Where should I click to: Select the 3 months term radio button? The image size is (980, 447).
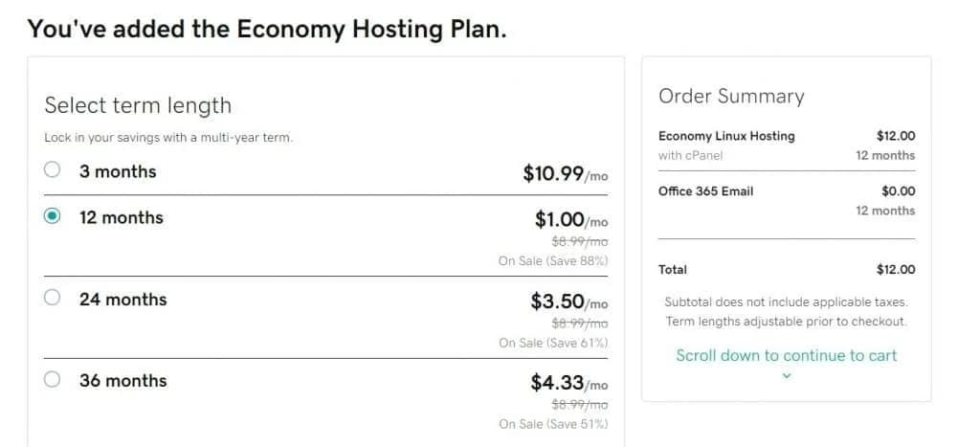coord(53,170)
